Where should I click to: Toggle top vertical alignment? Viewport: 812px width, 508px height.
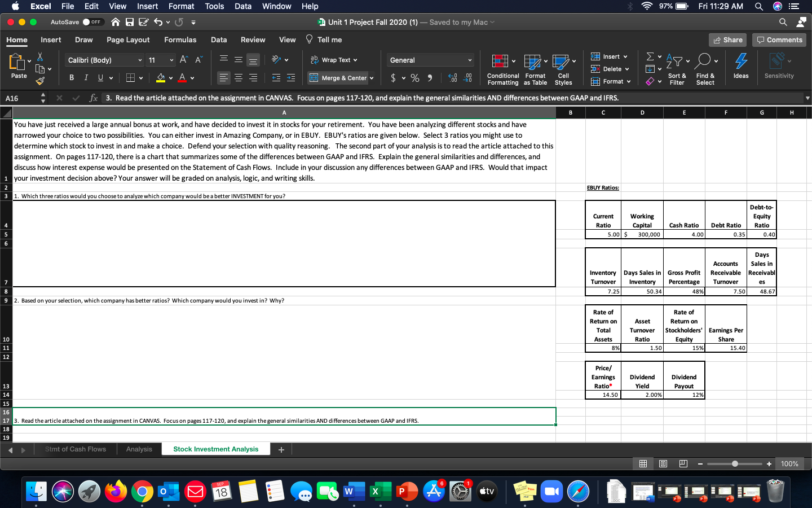pyautogui.click(x=224, y=60)
